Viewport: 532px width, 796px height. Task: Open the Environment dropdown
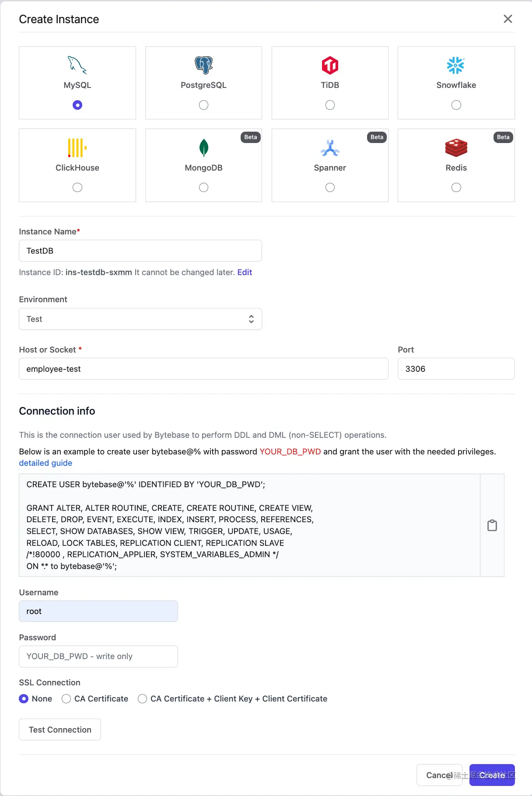pos(140,319)
